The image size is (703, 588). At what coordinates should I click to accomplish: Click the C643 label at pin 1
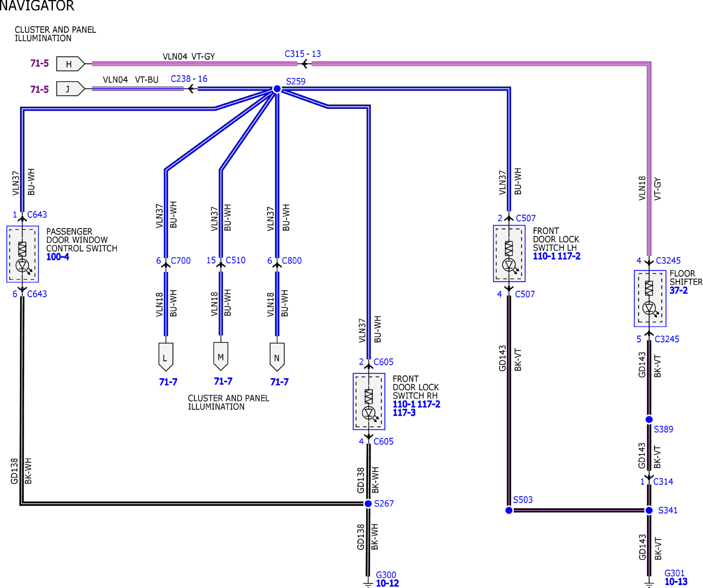(37, 215)
